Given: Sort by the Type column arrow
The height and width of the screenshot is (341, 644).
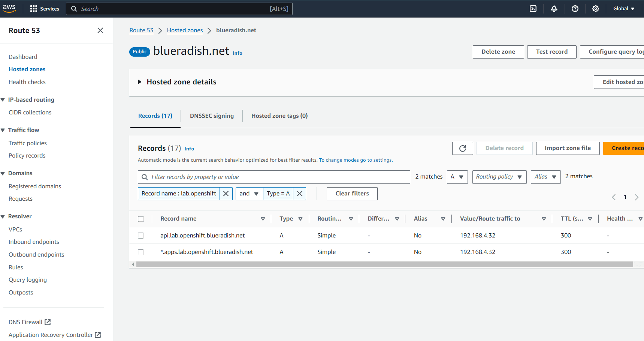Looking at the screenshot, I should tap(300, 219).
